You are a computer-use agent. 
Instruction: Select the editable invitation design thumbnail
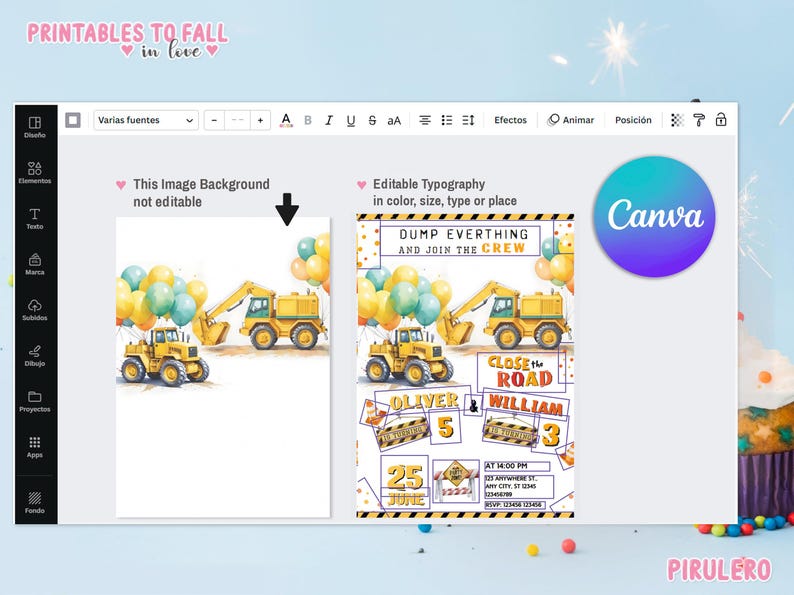(465, 366)
